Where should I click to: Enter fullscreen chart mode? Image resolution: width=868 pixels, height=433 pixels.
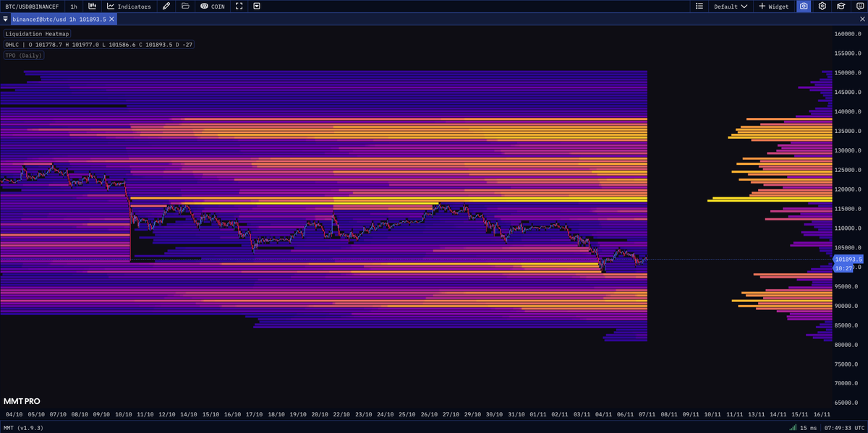click(x=239, y=6)
